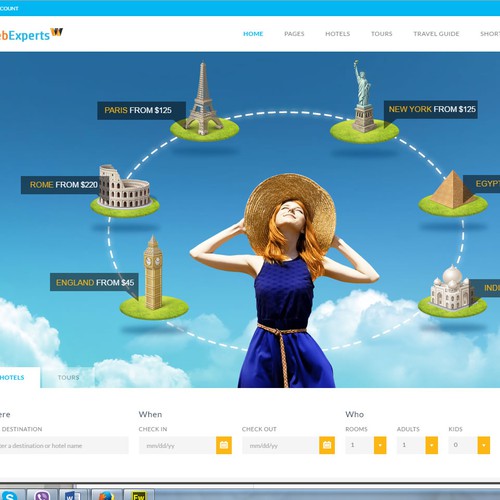Open the Home menu item

coord(253,34)
